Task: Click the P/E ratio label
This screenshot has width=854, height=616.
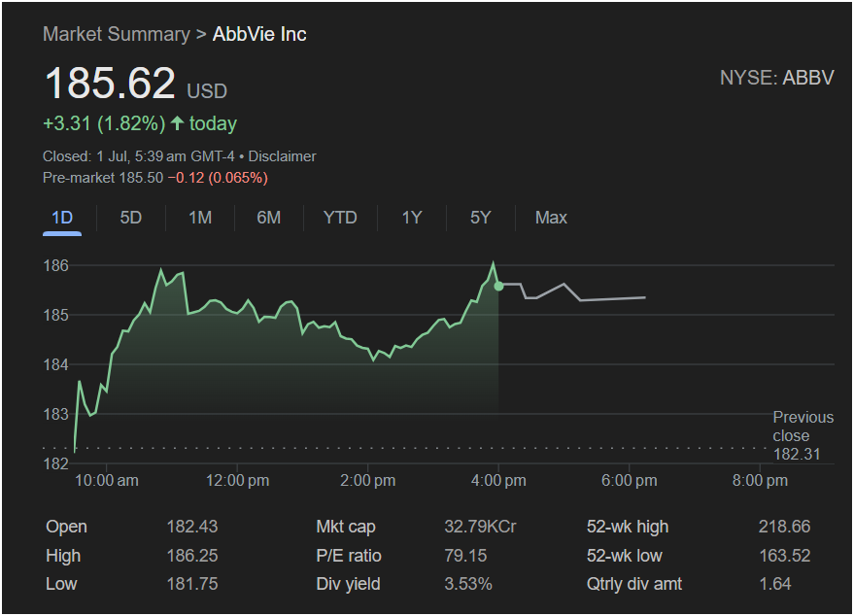Action: coord(349,556)
